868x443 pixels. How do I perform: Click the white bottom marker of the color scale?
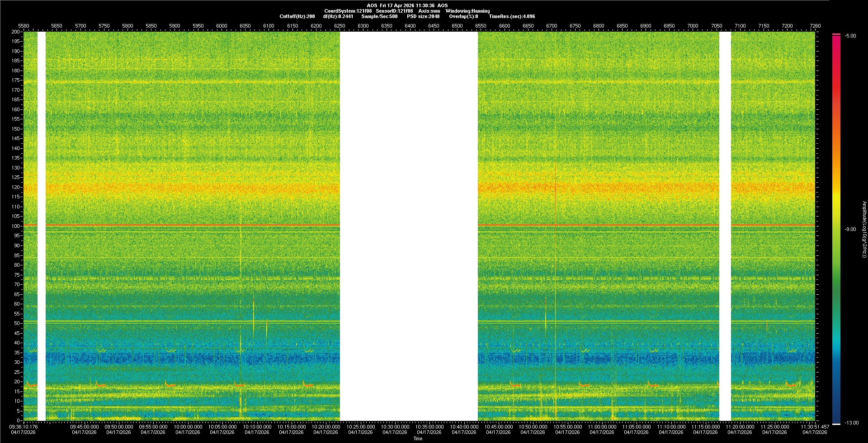pos(836,424)
